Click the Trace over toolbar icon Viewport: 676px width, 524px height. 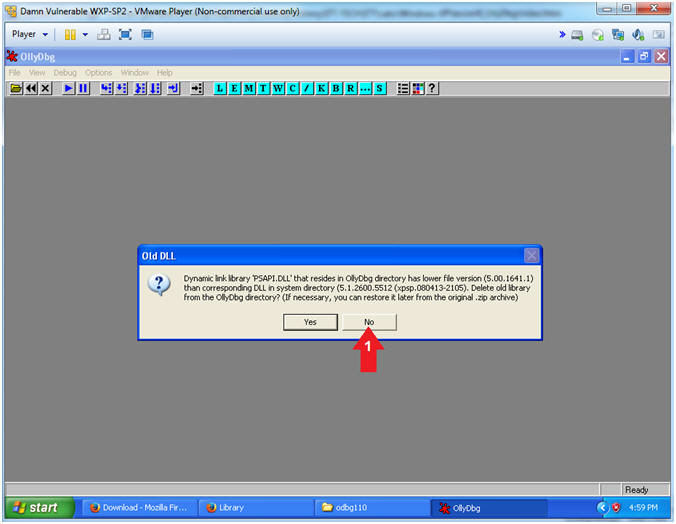[x=155, y=88]
